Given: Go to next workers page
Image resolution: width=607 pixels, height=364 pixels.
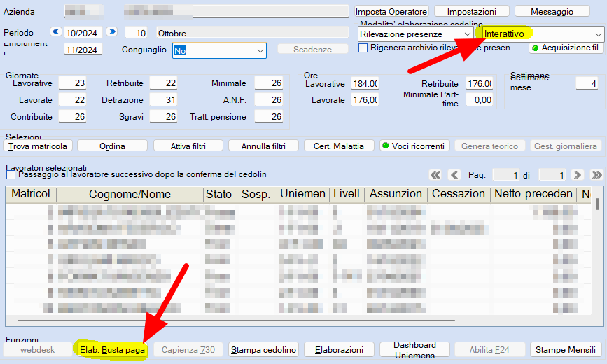Looking at the screenshot, I should pos(577,175).
